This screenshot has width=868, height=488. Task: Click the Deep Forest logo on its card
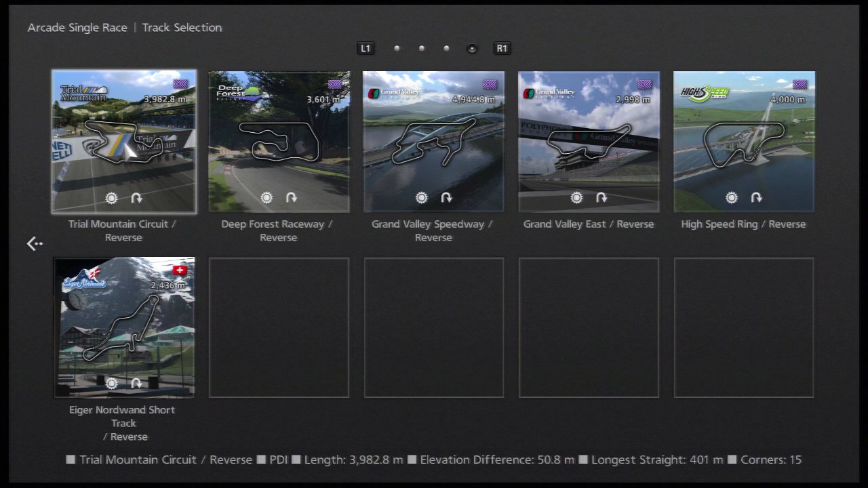coord(238,93)
